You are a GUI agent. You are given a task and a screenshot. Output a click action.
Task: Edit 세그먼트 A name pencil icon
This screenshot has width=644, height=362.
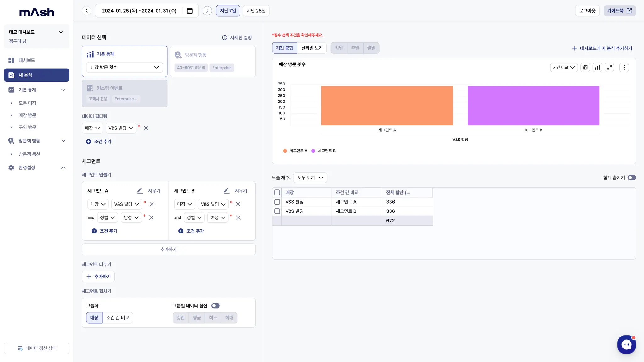(x=140, y=191)
